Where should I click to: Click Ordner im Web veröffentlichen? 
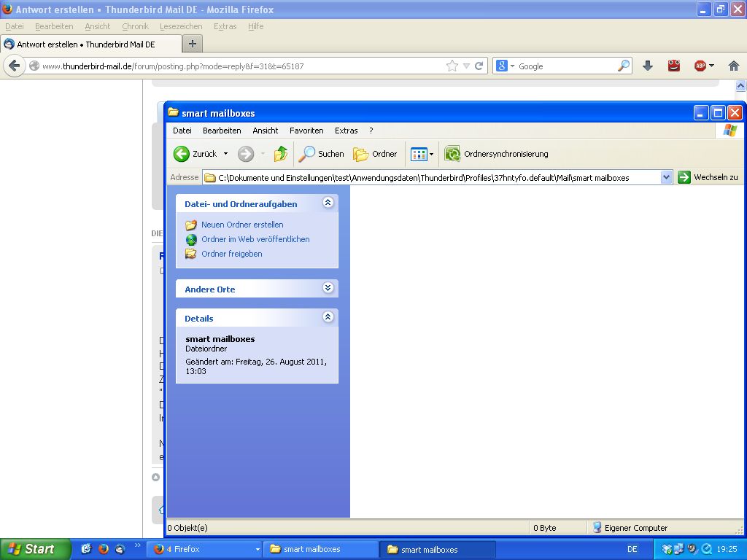[x=255, y=239]
